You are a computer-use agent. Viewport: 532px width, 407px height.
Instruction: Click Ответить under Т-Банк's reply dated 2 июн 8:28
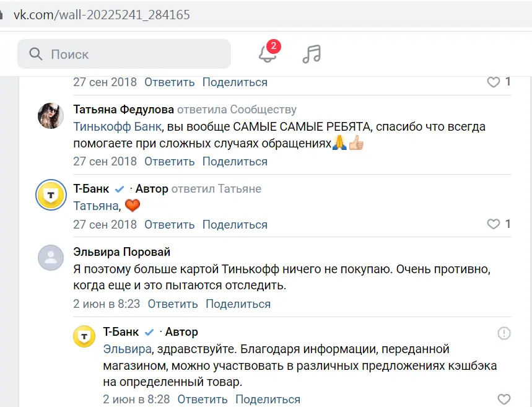pyautogui.click(x=203, y=399)
